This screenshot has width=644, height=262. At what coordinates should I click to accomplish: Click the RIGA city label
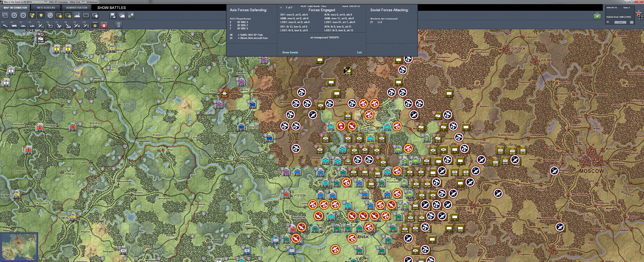[x=30, y=31]
